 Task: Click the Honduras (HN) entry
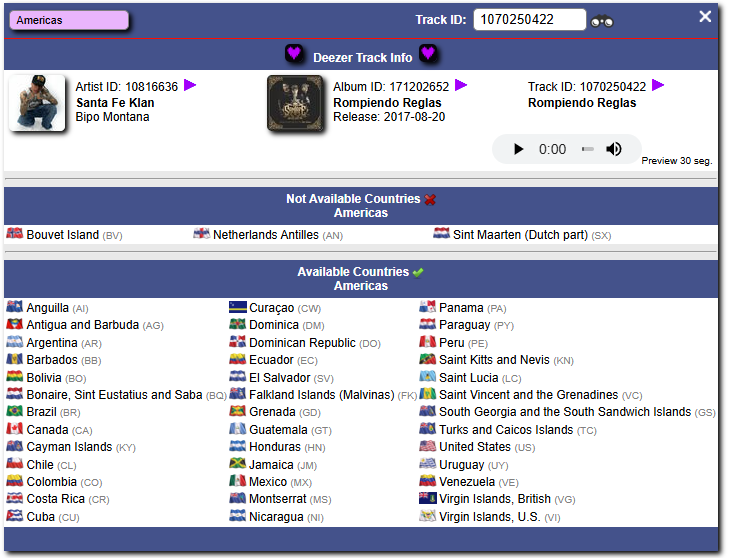tap(277, 447)
